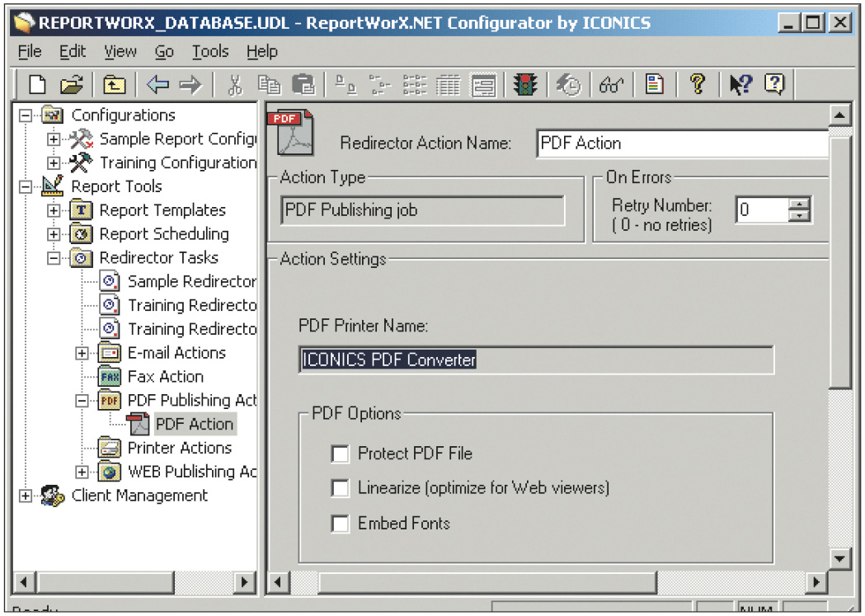The width and height of the screenshot is (865, 616).
Task: Switch to details grid view icon
Action: click(449, 86)
